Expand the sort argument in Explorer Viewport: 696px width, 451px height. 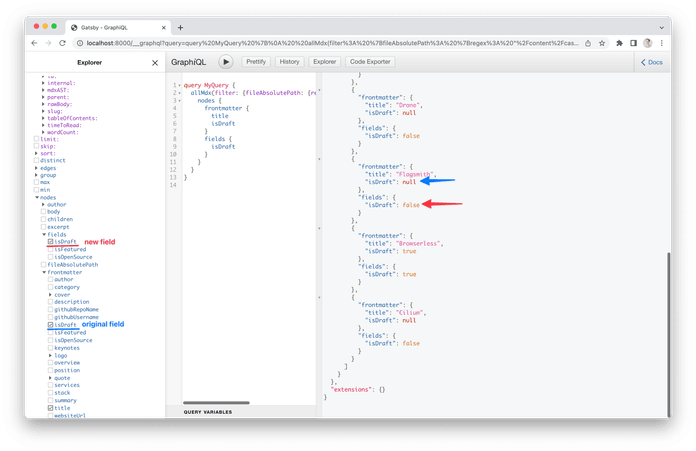pyautogui.click(x=37, y=152)
